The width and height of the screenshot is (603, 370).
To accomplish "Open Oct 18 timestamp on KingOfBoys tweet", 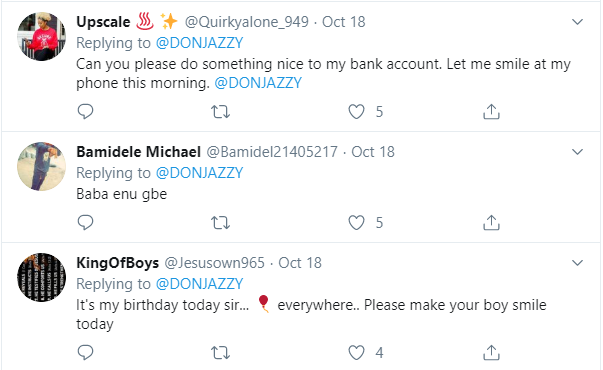I will [x=300, y=263].
